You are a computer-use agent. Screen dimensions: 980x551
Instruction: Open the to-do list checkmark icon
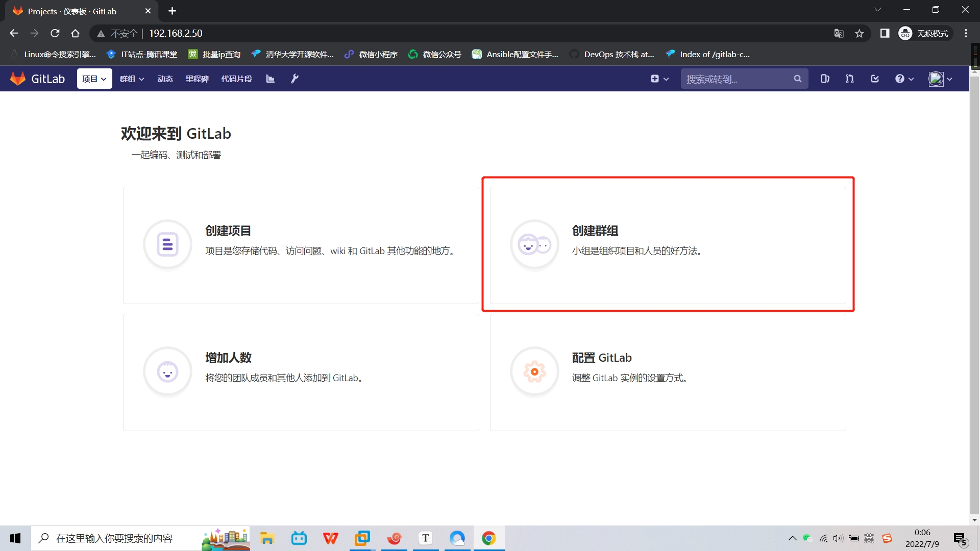[x=875, y=79]
